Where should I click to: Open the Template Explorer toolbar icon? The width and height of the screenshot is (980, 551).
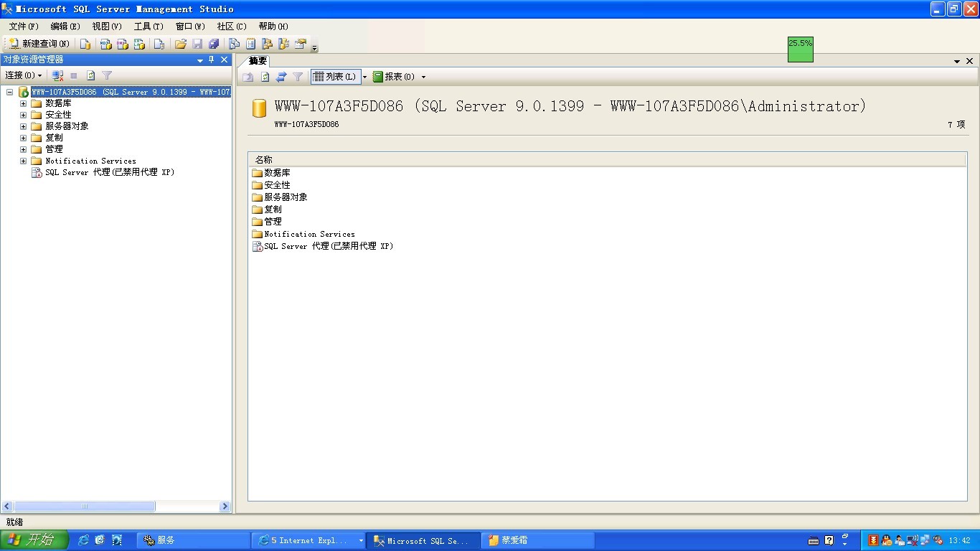(x=283, y=44)
